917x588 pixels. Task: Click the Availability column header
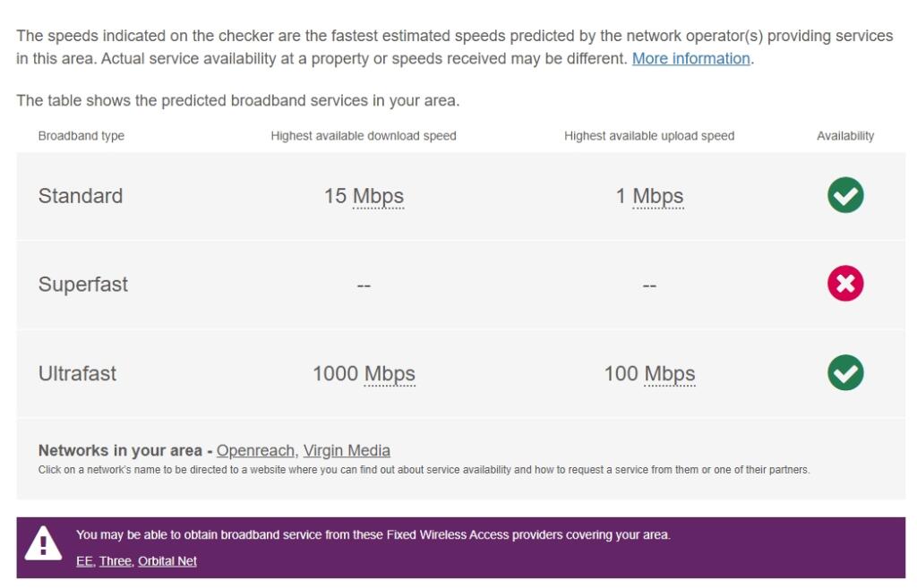[844, 135]
